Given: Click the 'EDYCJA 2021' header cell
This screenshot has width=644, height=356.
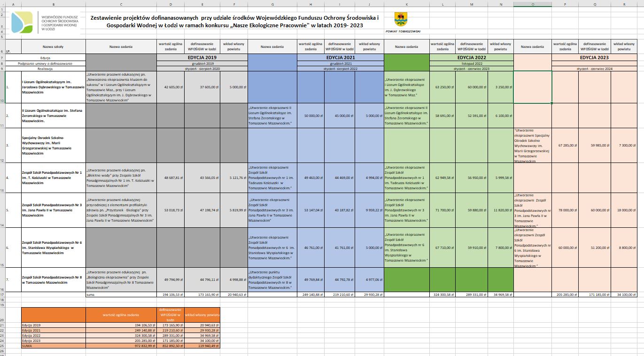Looking at the screenshot, I should 340,57.
